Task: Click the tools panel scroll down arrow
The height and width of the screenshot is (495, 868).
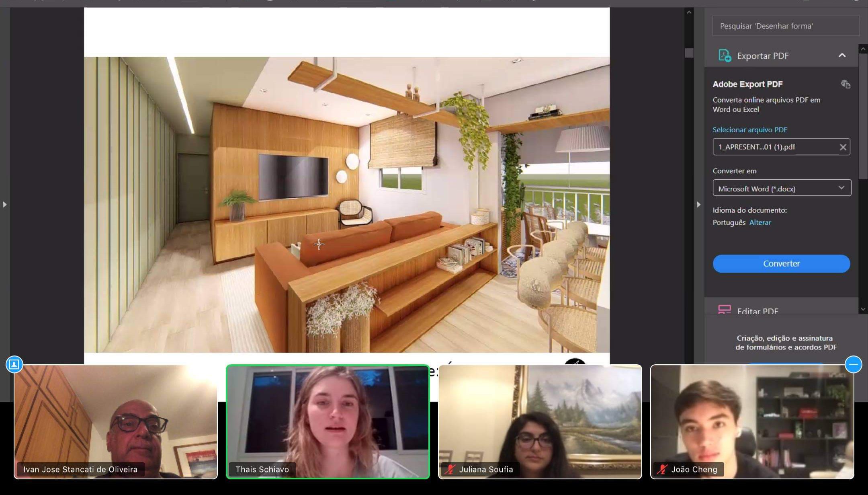Action: pos(863,309)
